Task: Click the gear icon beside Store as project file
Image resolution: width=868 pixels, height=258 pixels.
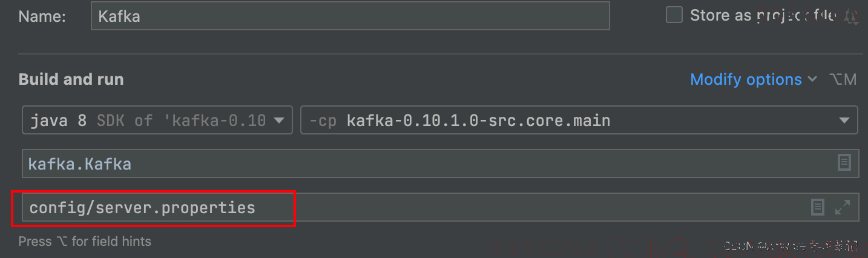Action: (x=852, y=16)
